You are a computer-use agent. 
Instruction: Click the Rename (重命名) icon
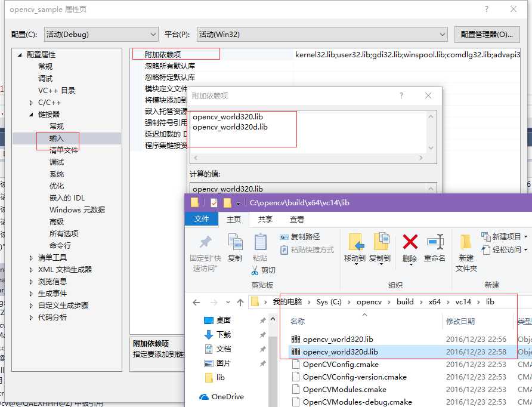pos(435,242)
